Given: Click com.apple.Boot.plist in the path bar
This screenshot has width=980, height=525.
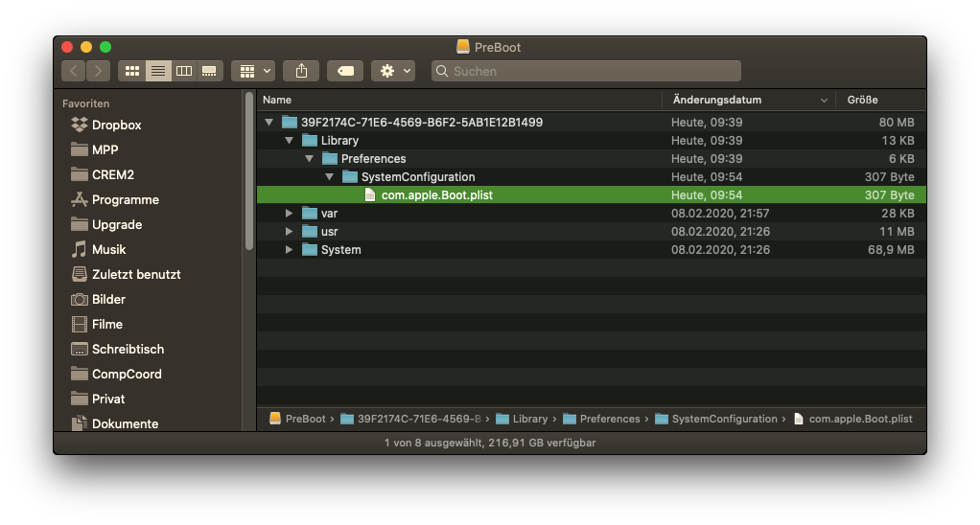Looking at the screenshot, I should (x=853, y=419).
